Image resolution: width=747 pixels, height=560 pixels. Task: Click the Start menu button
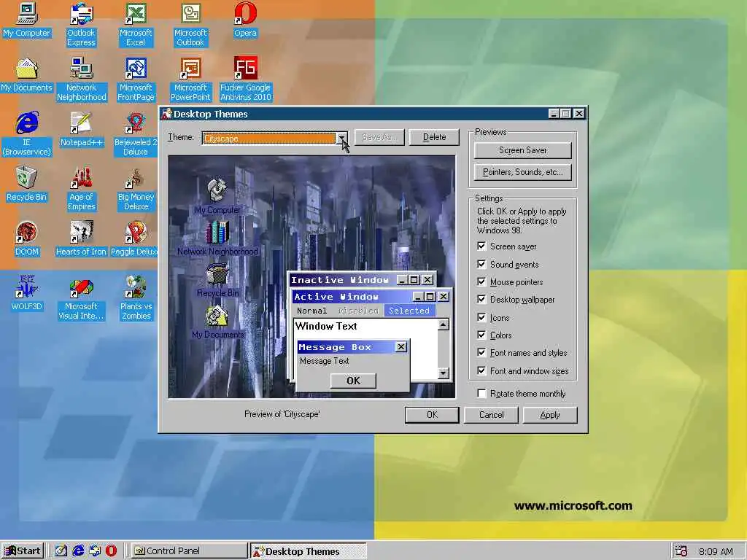point(23,551)
